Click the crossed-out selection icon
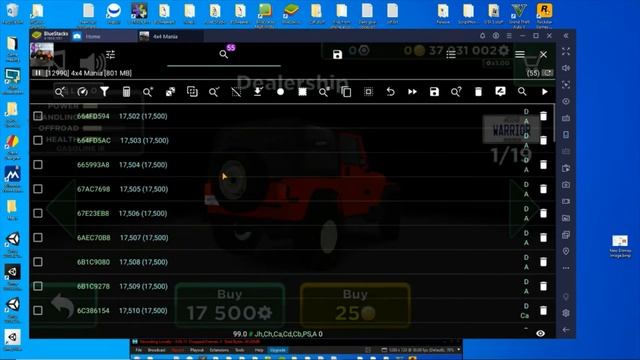 [x=236, y=92]
